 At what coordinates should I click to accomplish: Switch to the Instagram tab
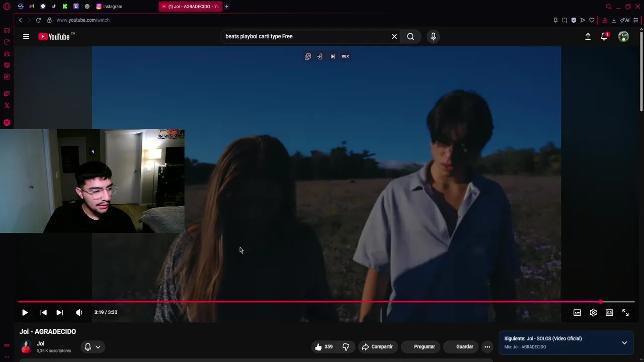pos(109,7)
